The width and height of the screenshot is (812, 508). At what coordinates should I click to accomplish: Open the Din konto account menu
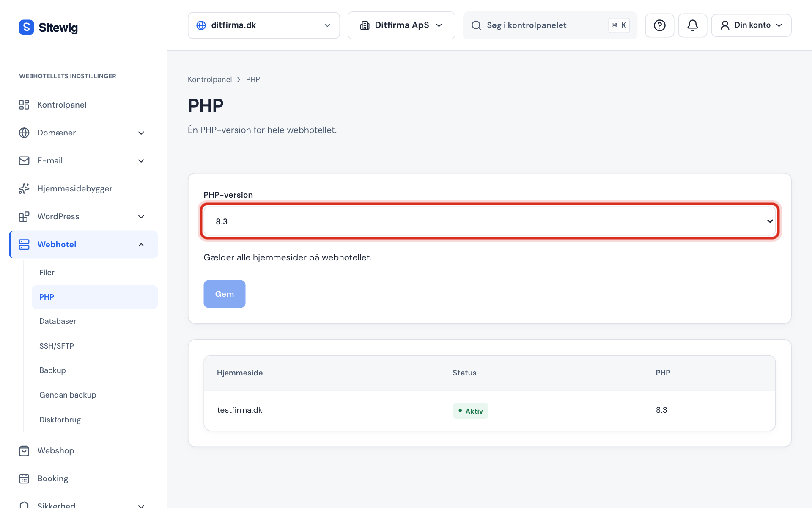[751, 25]
